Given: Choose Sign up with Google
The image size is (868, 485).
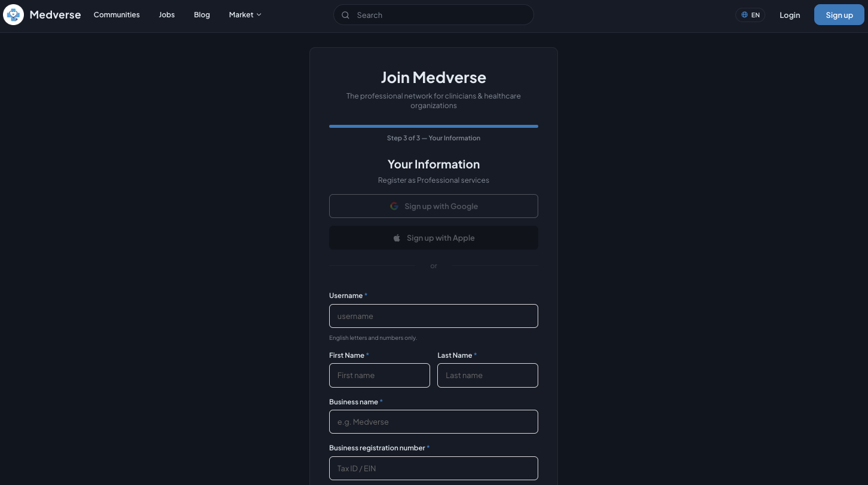Looking at the screenshot, I should [x=434, y=206].
